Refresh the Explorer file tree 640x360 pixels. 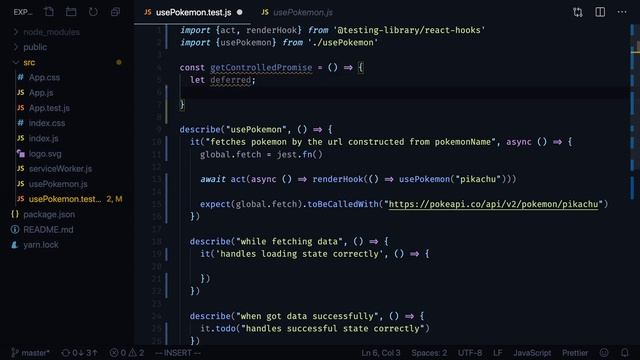pyautogui.click(x=93, y=12)
